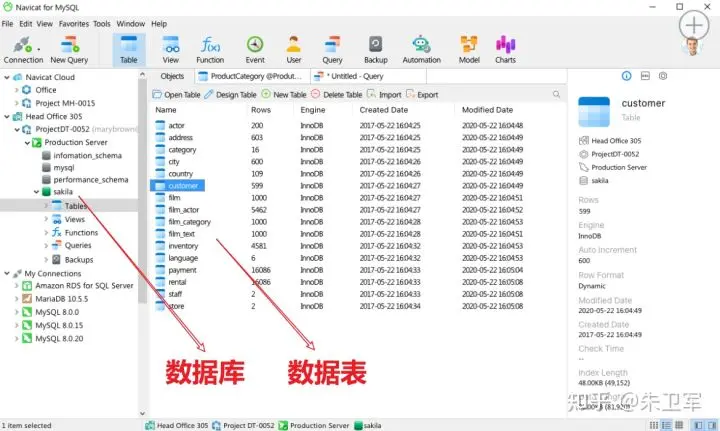Viewport: 720px width, 431px height.
Task: Collapse the Navicat Cloud tree node
Action: point(7,77)
